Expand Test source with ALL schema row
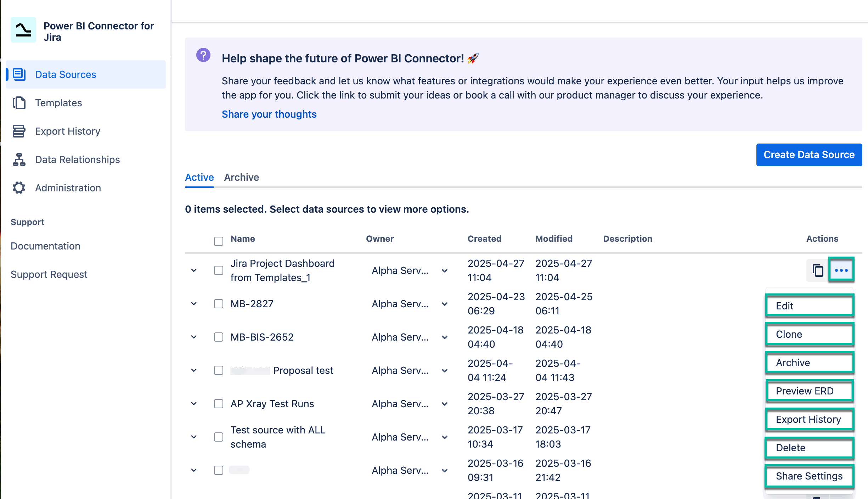Viewport: 868px width, 499px height. click(x=194, y=437)
